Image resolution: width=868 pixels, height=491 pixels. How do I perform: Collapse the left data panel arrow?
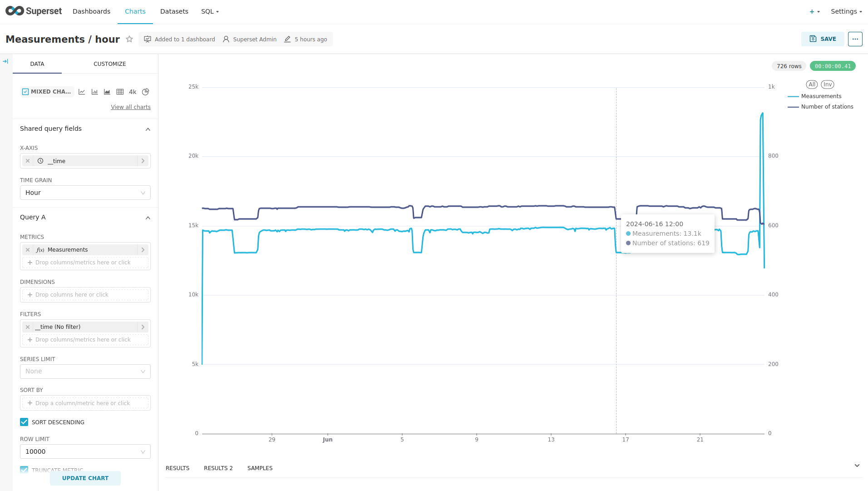pyautogui.click(x=5, y=61)
